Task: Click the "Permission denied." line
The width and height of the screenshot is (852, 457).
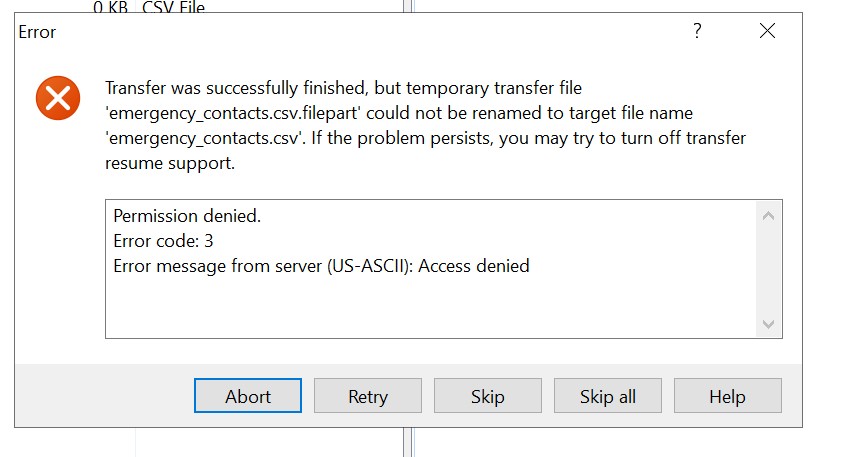Action: pos(187,216)
